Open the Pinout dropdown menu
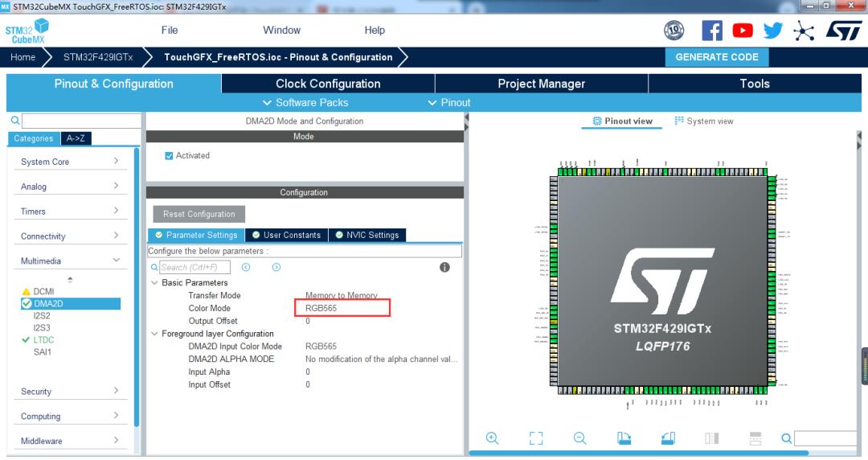Image resolution: width=868 pixels, height=460 pixels. 449,102
